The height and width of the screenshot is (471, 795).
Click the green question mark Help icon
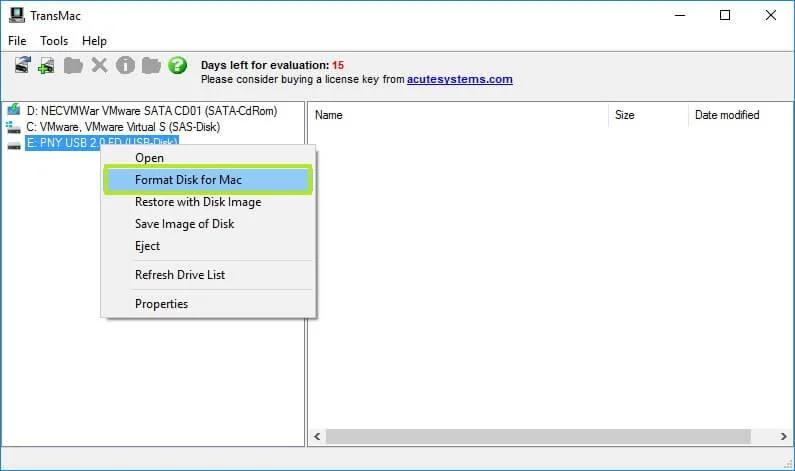(x=177, y=65)
